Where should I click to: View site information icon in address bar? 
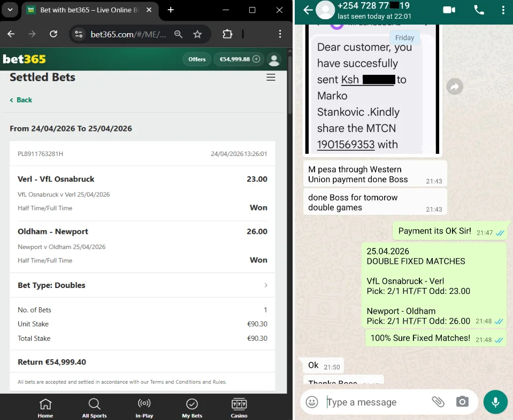pyautogui.click(x=79, y=34)
